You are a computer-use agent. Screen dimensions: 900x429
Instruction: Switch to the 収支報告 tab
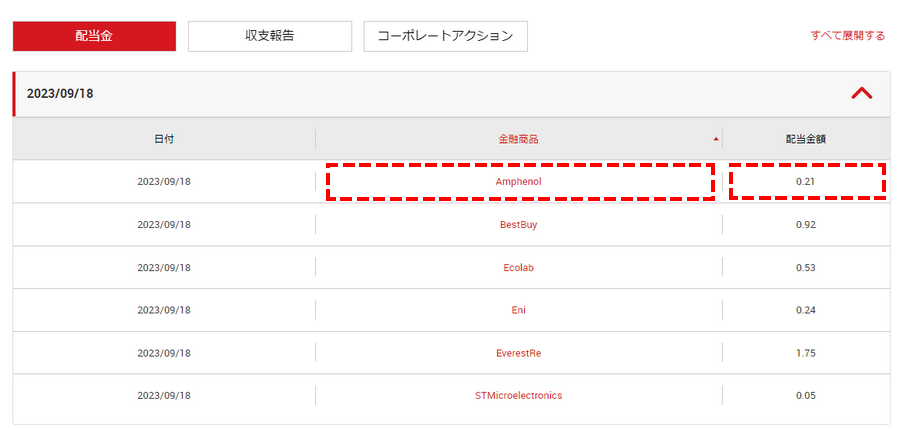click(270, 36)
